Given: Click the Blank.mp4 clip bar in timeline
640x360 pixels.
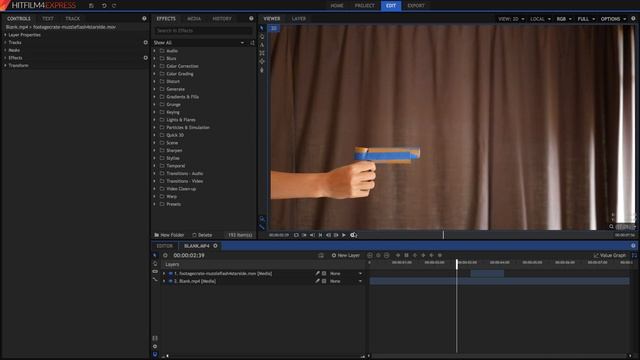Looking at the screenshot, I should click(500, 281).
